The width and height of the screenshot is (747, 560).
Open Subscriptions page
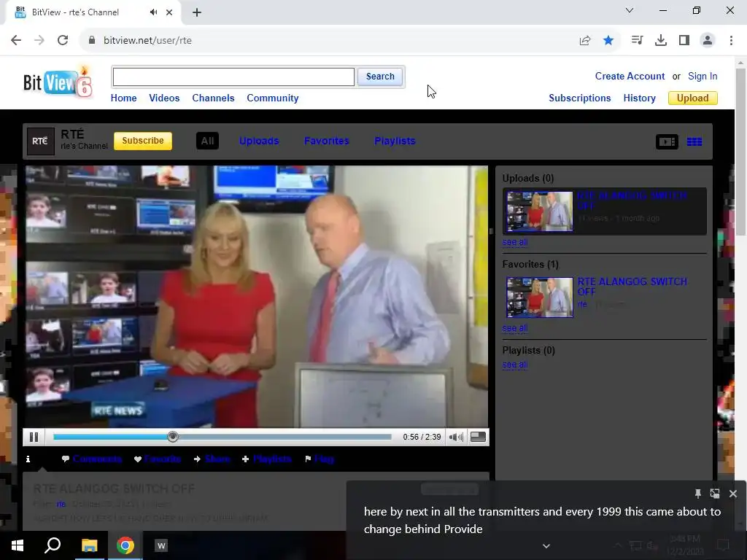(x=580, y=98)
